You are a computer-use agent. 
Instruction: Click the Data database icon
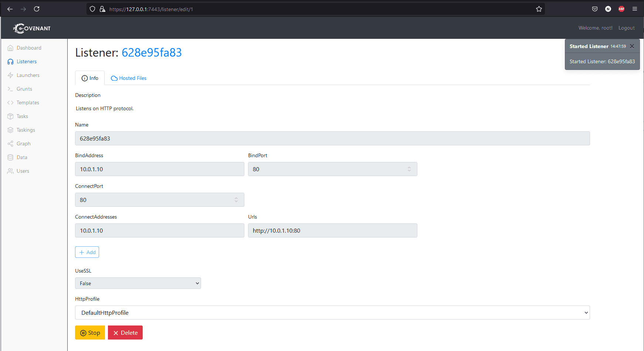[10, 158]
